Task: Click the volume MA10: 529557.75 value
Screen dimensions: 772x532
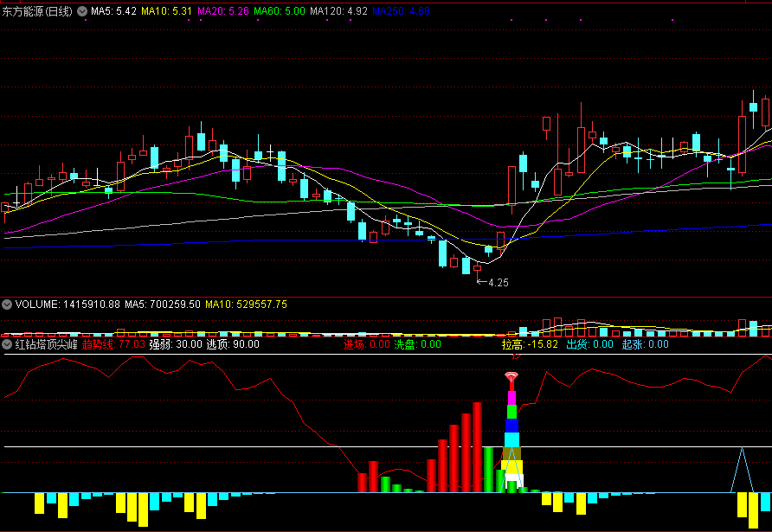Action: tap(246, 304)
